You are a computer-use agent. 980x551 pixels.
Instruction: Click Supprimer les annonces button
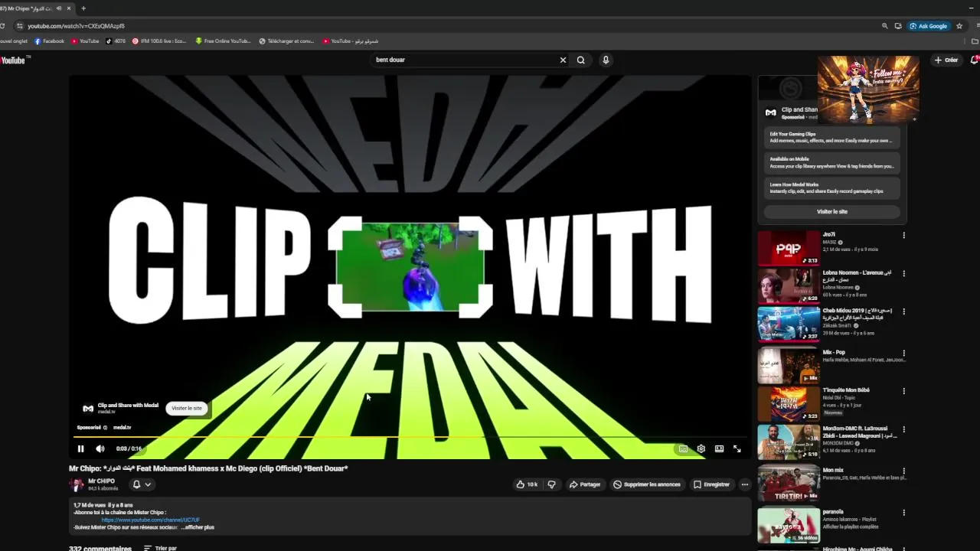point(647,484)
